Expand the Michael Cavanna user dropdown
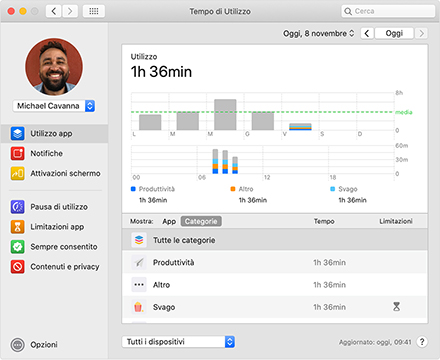This screenshot has height=360, width=440. (x=54, y=106)
